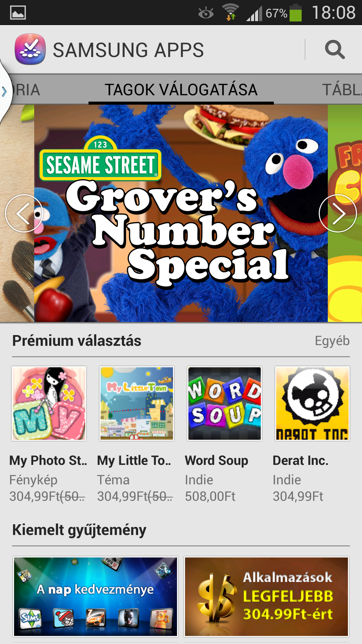Switch to the TAGOK VÁLOGATÁSA tab
This screenshot has width=362, height=644.
[181, 90]
